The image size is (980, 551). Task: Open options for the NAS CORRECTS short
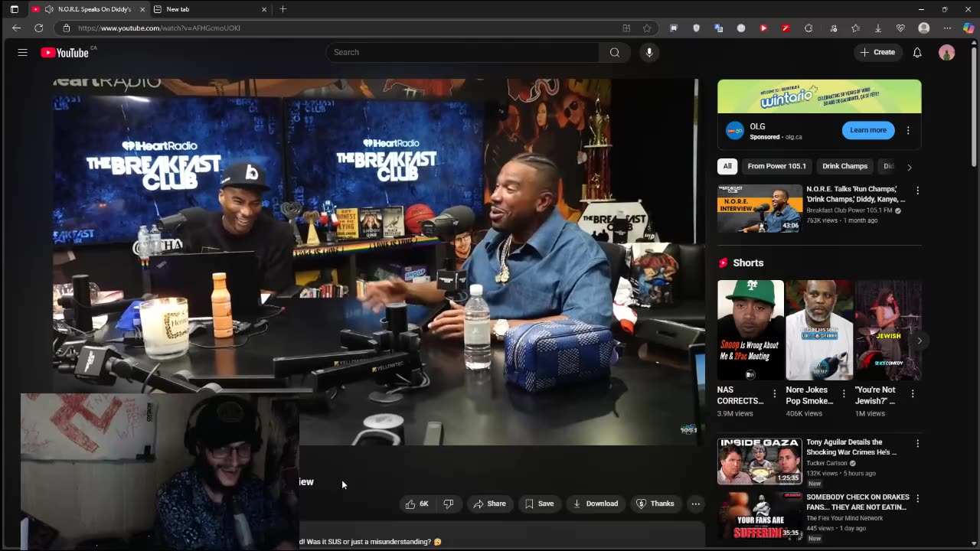click(775, 394)
